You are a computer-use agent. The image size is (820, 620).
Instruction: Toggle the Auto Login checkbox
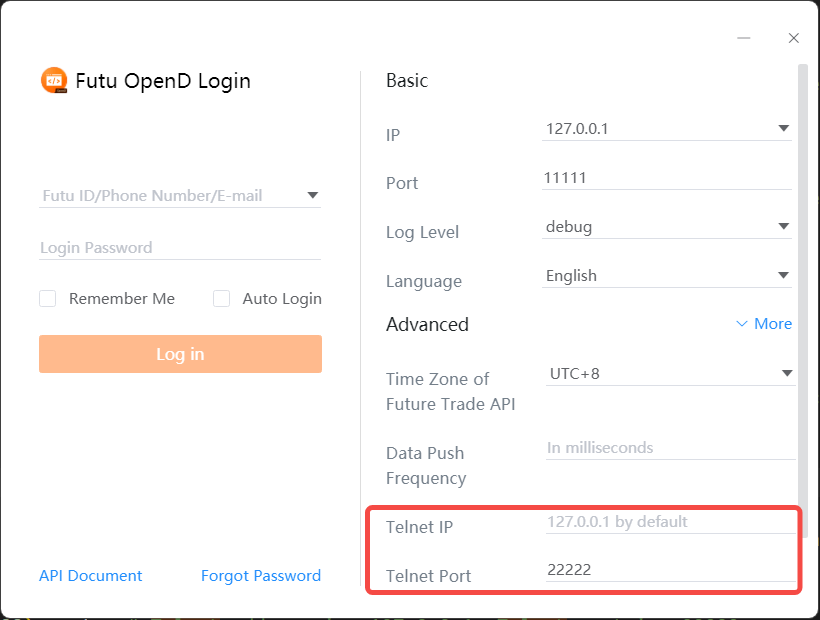[222, 298]
